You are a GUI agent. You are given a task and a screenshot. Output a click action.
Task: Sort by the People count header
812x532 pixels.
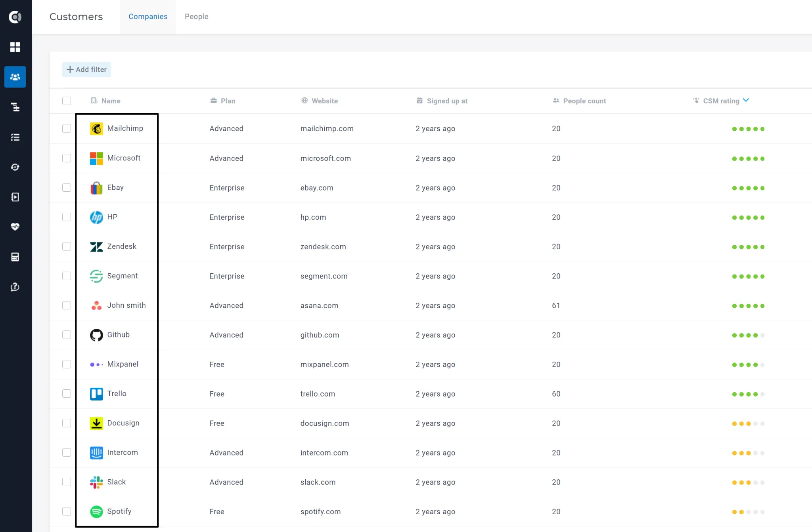(579, 101)
